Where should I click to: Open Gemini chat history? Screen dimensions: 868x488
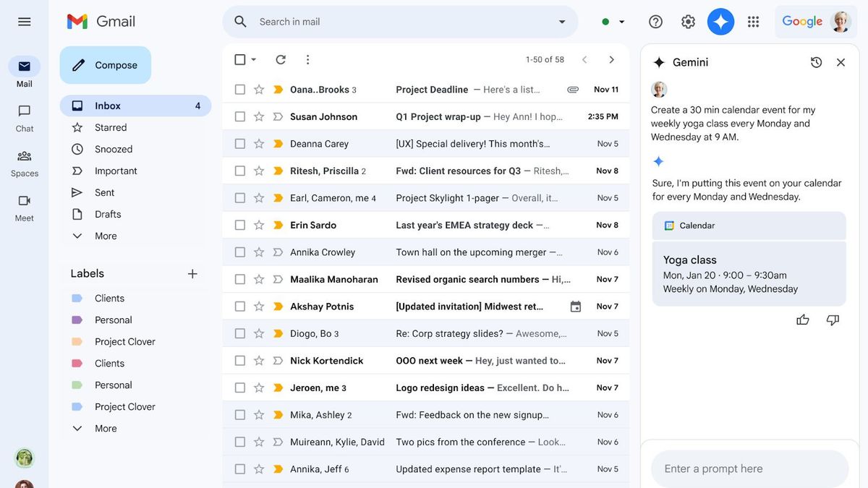click(x=816, y=62)
